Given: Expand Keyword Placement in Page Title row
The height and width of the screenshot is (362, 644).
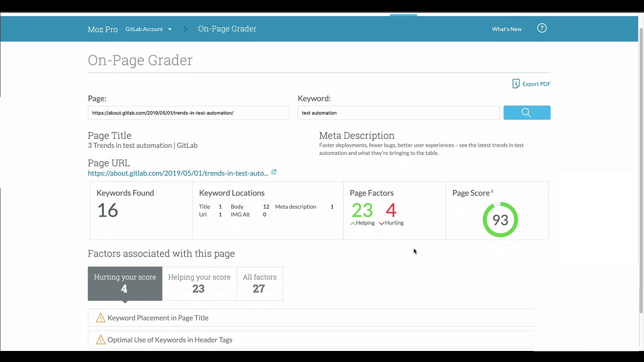Looking at the screenshot, I should [x=311, y=318].
